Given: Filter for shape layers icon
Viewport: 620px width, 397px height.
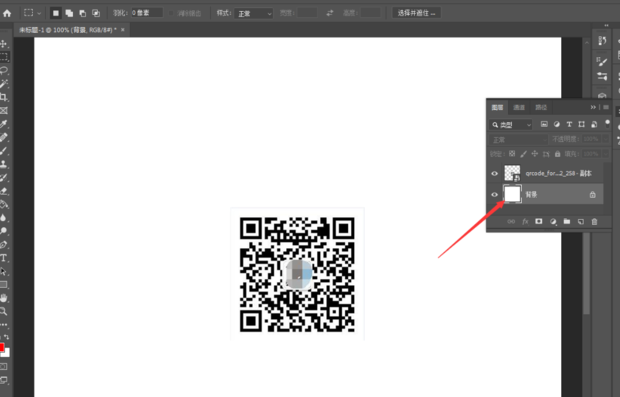Looking at the screenshot, I should (x=581, y=125).
